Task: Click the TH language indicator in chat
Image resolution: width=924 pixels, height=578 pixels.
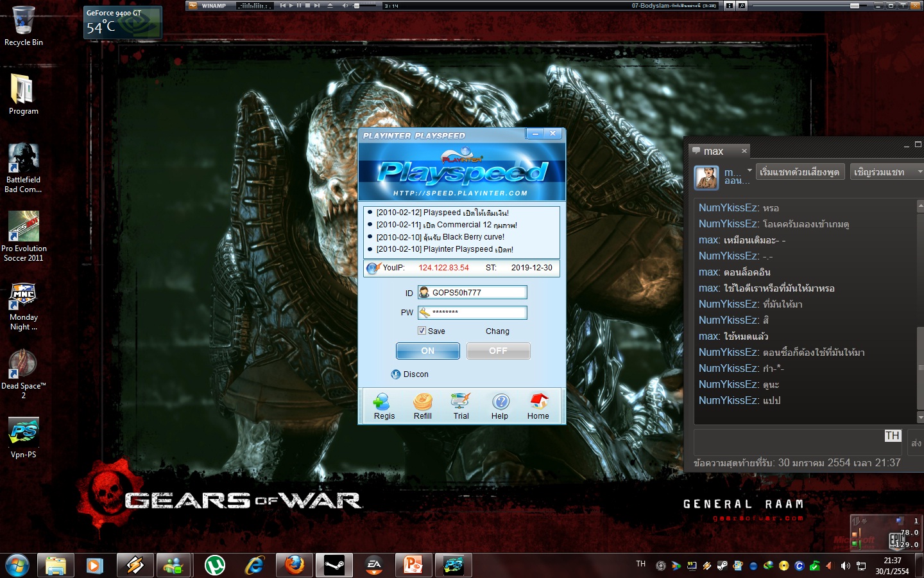Action: coord(893,436)
